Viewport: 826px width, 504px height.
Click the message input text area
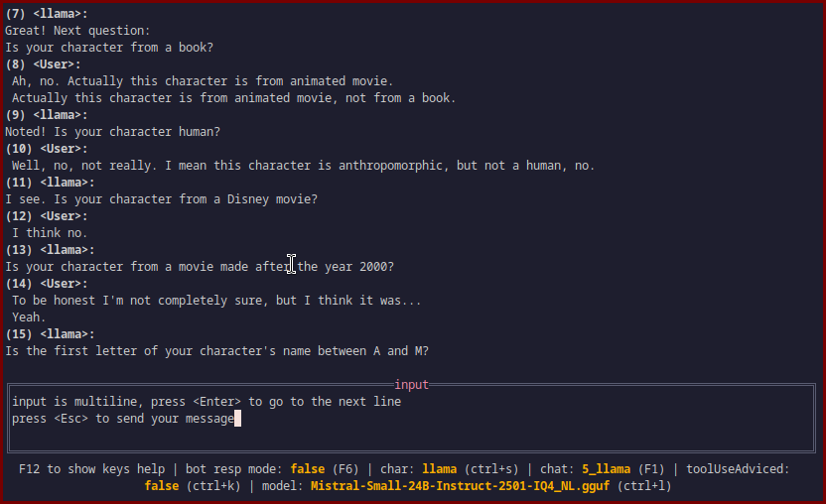tap(411, 418)
